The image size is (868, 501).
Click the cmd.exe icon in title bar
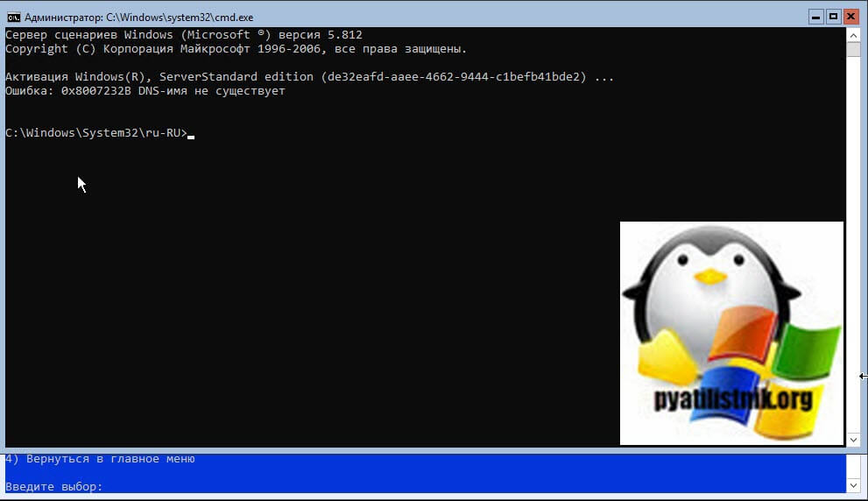click(x=13, y=17)
